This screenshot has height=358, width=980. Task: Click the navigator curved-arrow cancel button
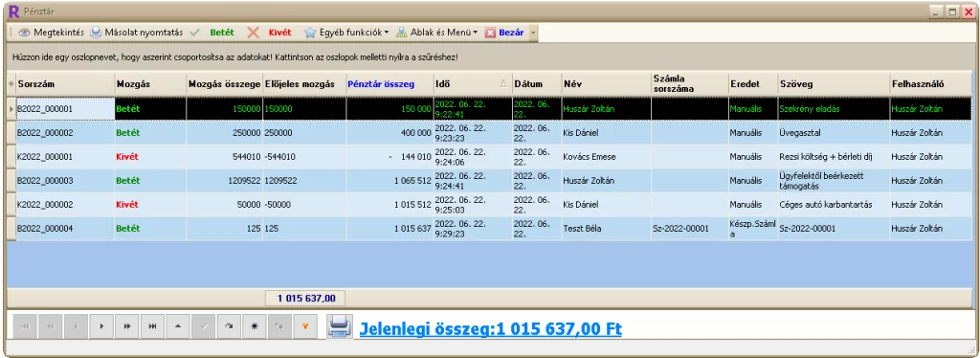tap(229, 326)
